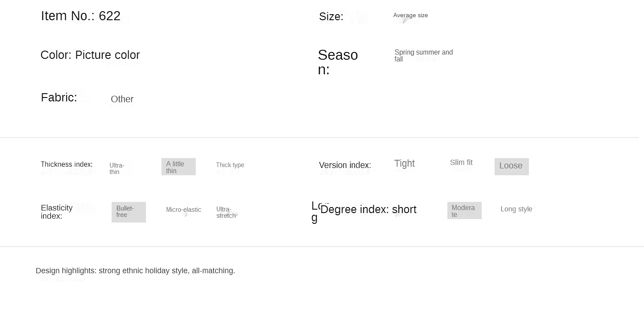
Task: Click the "Other" fabric value
Action: [x=122, y=99]
